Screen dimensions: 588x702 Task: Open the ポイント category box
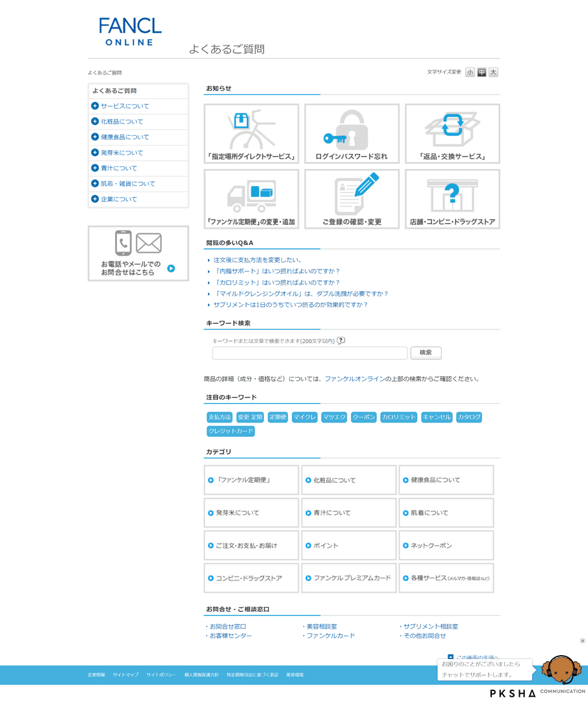click(x=349, y=545)
